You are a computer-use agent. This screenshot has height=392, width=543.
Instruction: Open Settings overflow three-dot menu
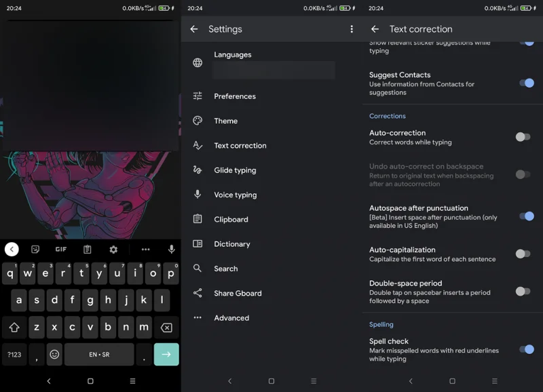point(352,29)
